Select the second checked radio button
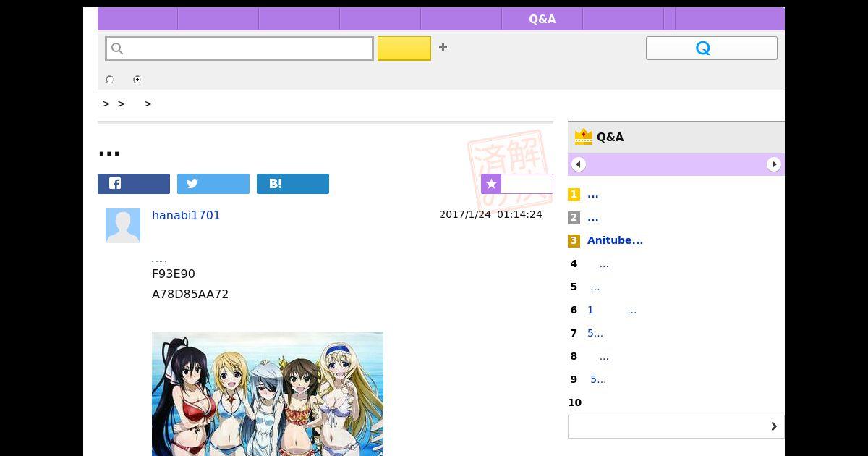The height and width of the screenshot is (456, 868). click(x=137, y=80)
